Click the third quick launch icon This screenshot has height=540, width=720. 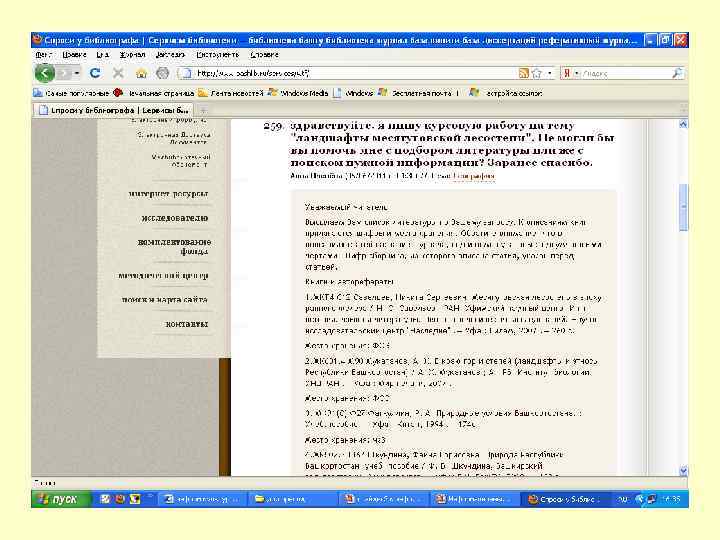click(x=135, y=499)
